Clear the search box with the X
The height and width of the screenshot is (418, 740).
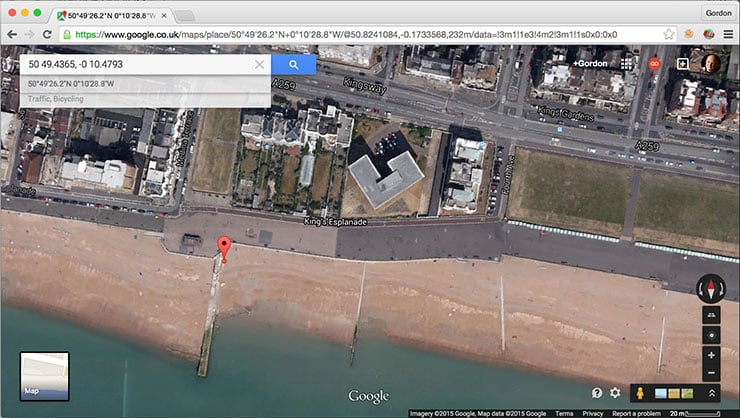pos(259,64)
